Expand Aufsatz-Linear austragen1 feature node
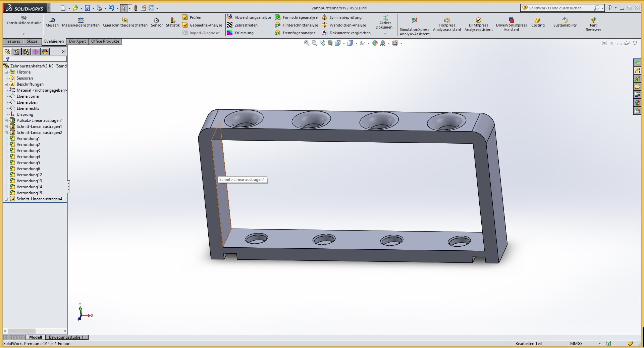Viewport: 644px width, 348px height. [6, 120]
